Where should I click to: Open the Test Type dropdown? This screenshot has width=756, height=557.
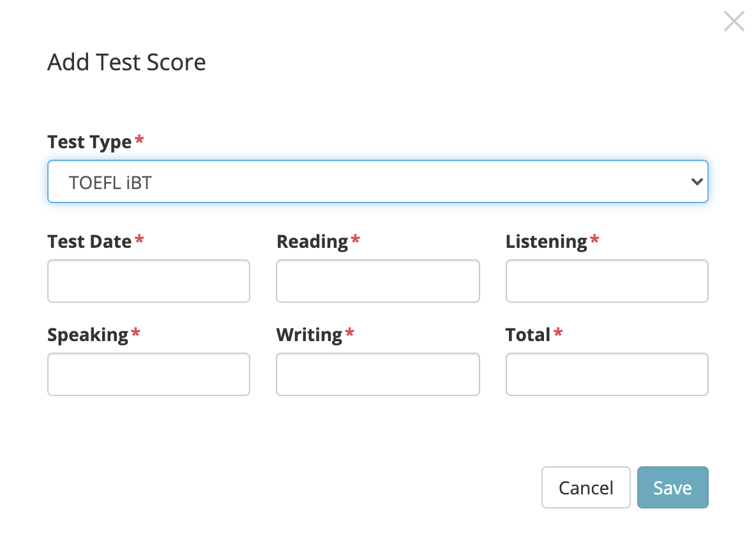coord(377,181)
